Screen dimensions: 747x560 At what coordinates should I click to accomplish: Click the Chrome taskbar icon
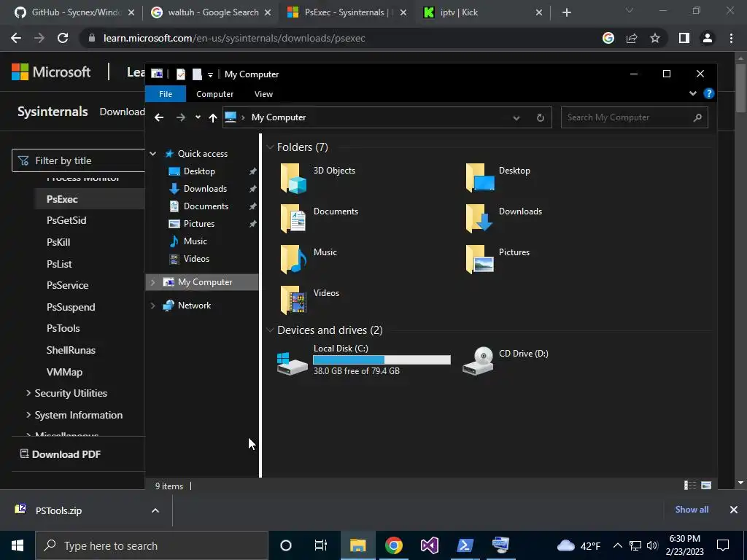(x=393, y=545)
